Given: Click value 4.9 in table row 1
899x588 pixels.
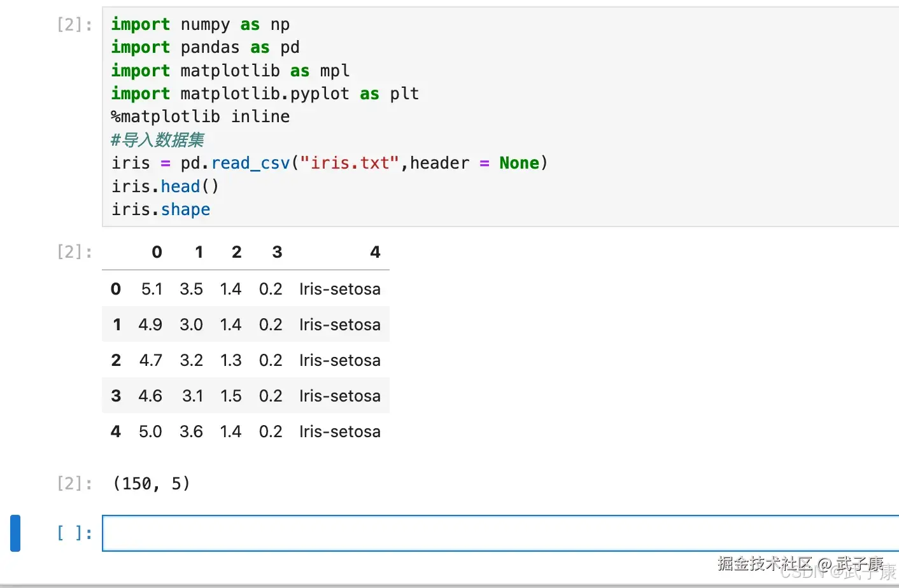Looking at the screenshot, I should (150, 325).
